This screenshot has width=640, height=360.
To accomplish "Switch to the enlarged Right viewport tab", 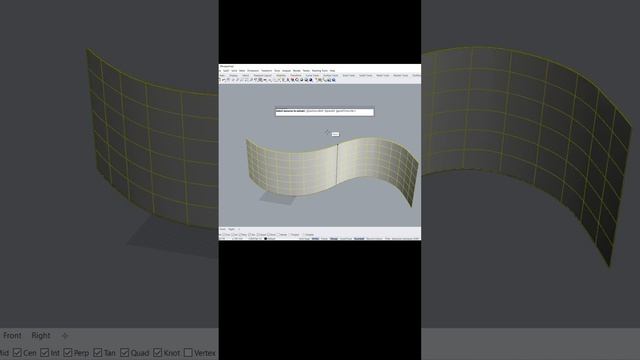I will pyautogui.click(x=41, y=336).
